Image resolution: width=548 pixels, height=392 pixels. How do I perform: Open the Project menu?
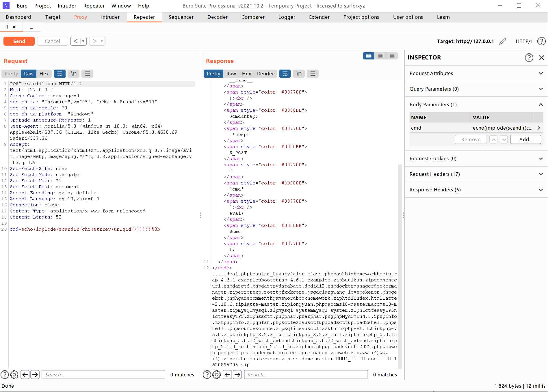point(42,6)
